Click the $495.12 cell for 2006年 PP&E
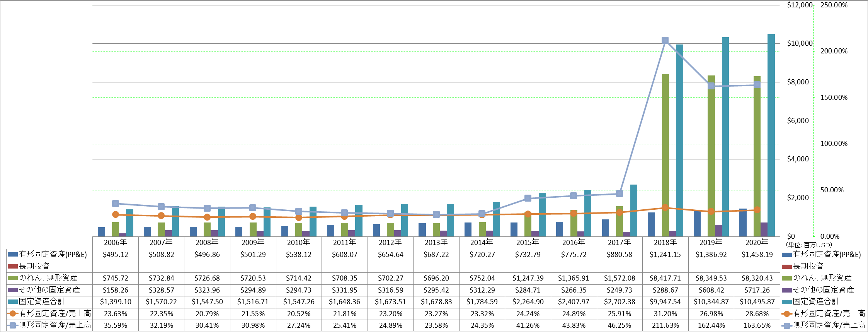The image size is (868, 332). (x=116, y=255)
